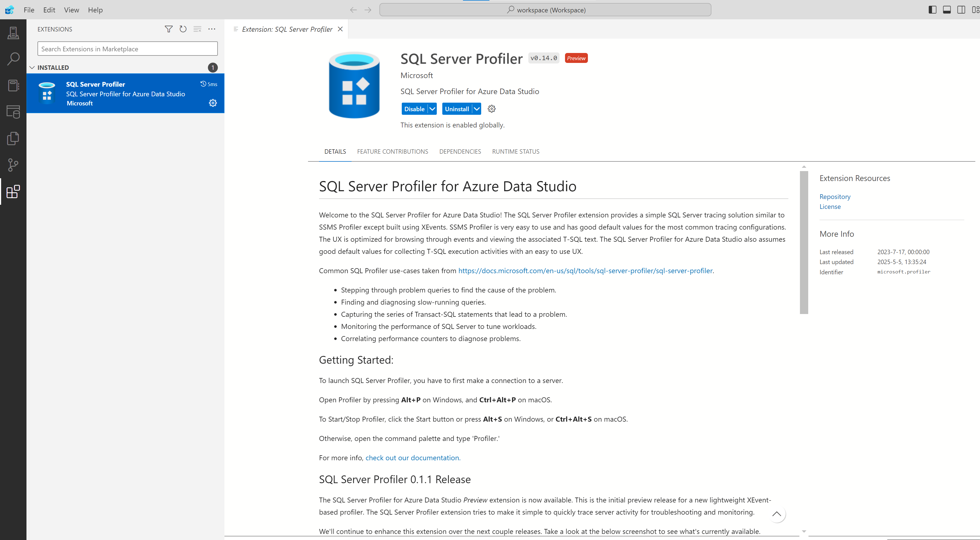This screenshot has height=540, width=980.
Task: Open the Explorer files view
Action: coord(13,138)
